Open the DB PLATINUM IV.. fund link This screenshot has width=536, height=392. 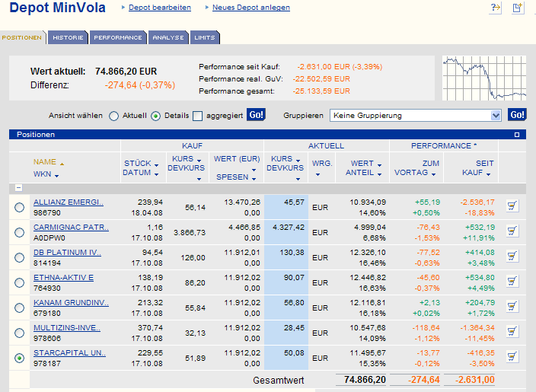click(67, 252)
